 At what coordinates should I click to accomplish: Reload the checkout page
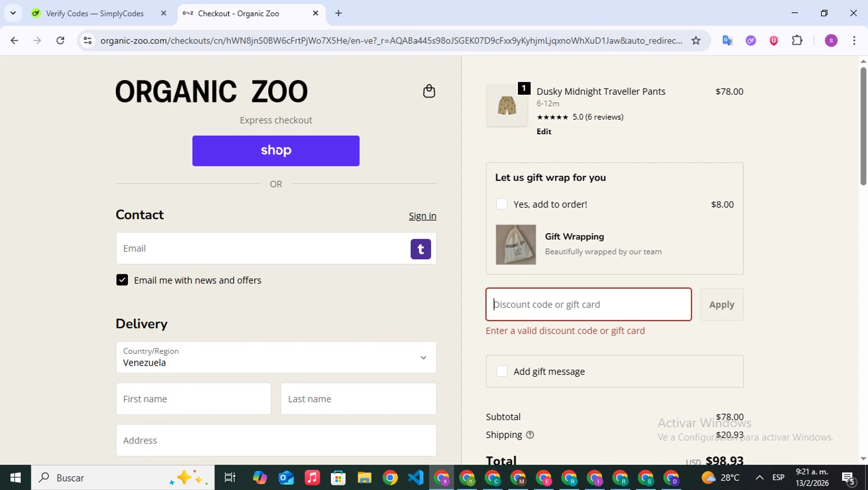(60, 40)
